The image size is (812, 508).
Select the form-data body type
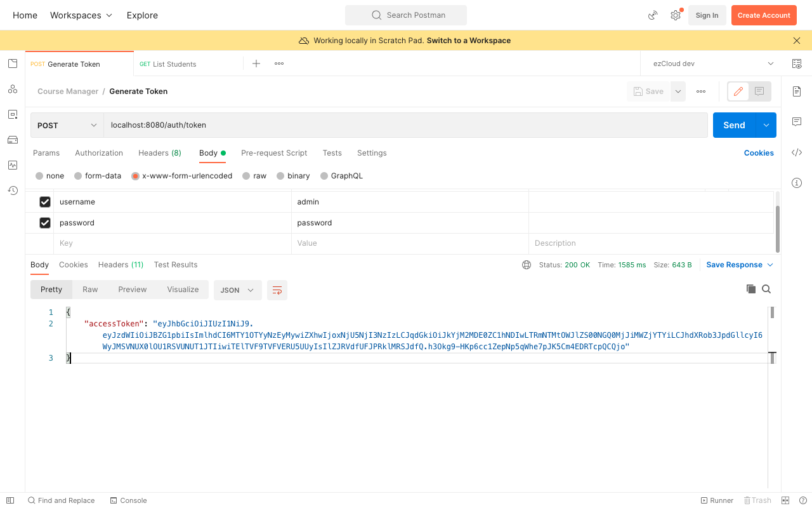click(78, 176)
